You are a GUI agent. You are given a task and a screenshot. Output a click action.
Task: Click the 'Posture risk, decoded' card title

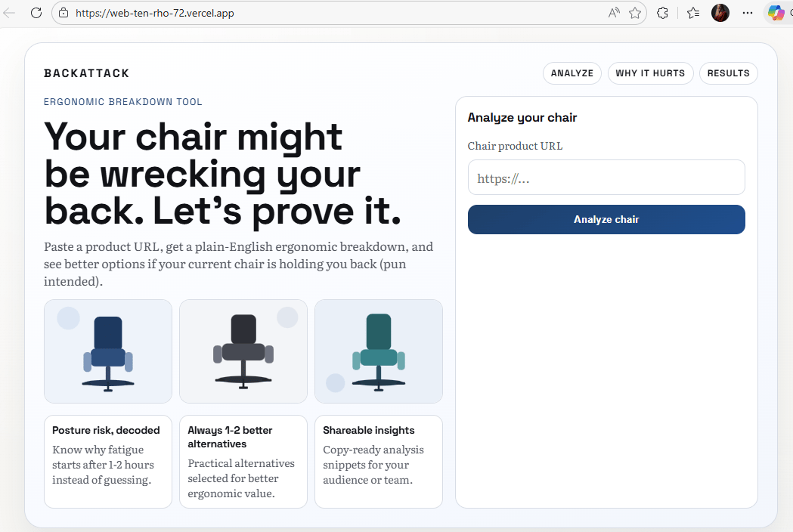106,430
